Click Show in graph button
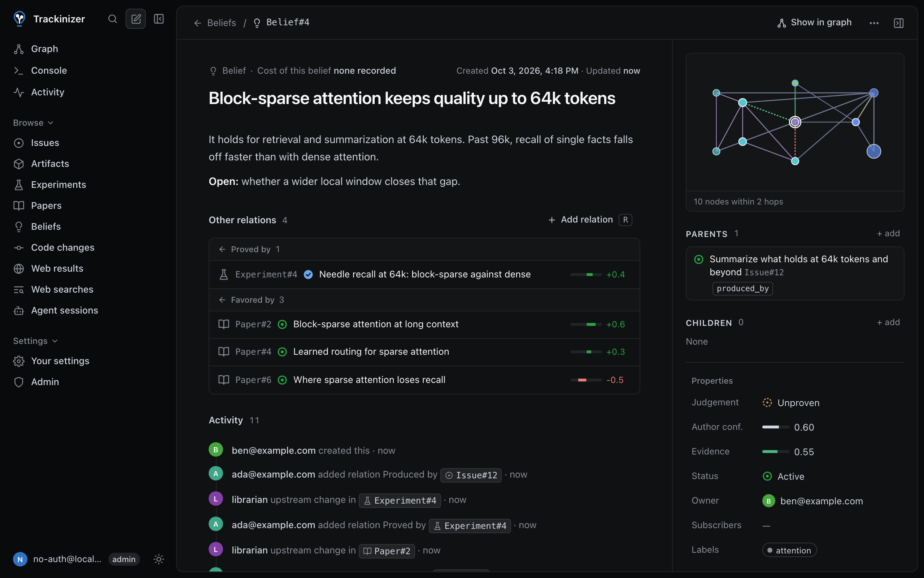924x578 pixels. pyautogui.click(x=814, y=22)
